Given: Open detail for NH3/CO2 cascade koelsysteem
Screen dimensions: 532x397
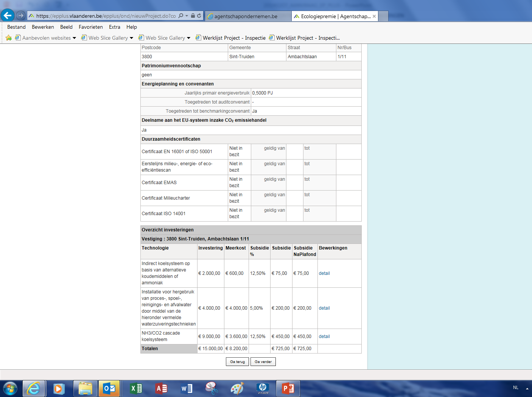Looking at the screenshot, I should (324, 337).
